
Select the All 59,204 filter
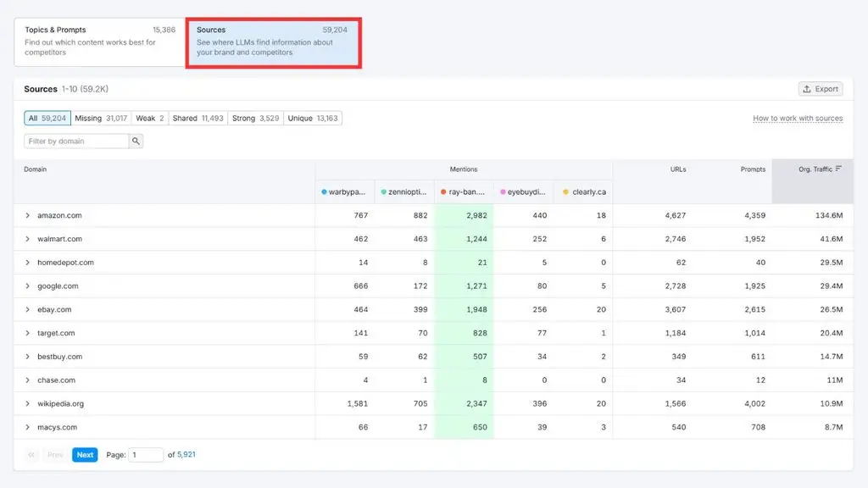pyautogui.click(x=47, y=119)
